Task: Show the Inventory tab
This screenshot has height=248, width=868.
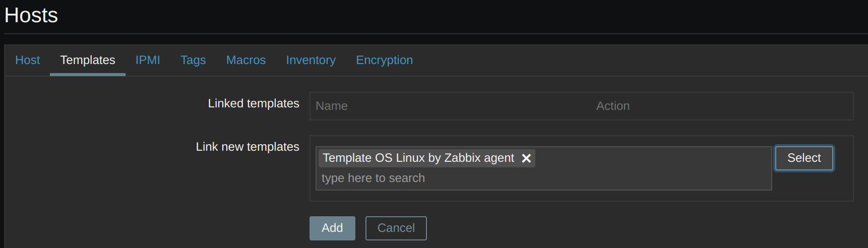Action: click(311, 60)
